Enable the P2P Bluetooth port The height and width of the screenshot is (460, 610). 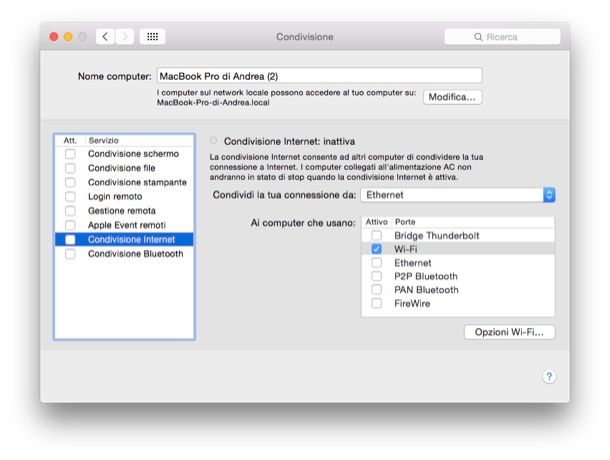376,276
